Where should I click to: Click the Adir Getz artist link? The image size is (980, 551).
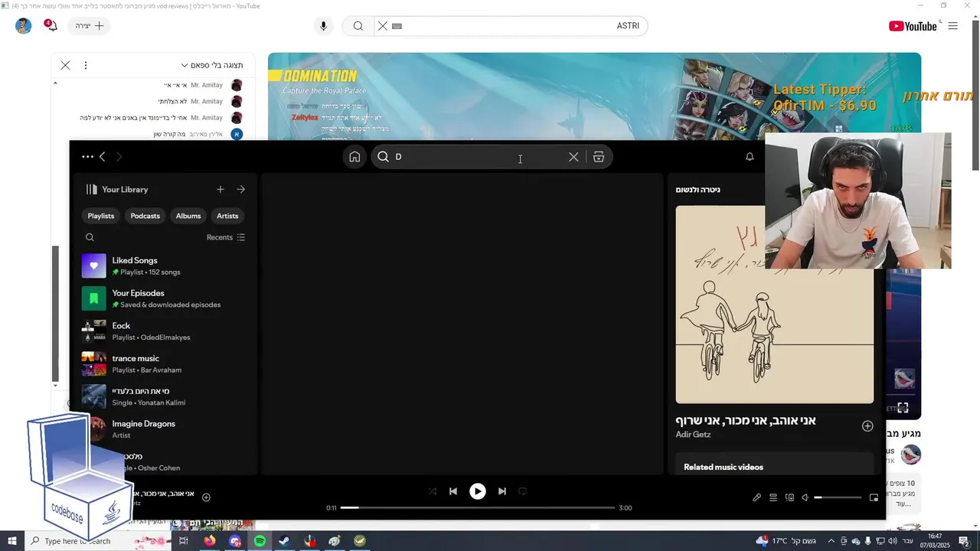coord(693,435)
